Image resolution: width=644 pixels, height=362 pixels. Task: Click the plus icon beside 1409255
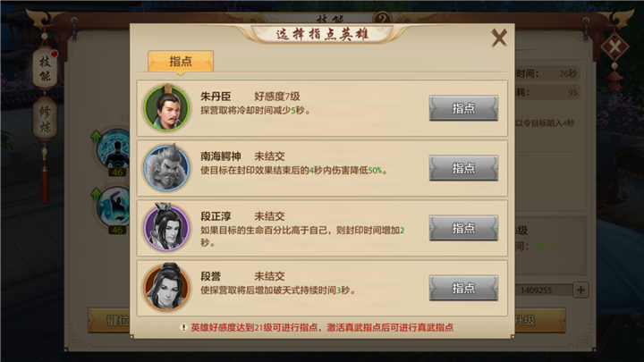pyautogui.click(x=580, y=290)
